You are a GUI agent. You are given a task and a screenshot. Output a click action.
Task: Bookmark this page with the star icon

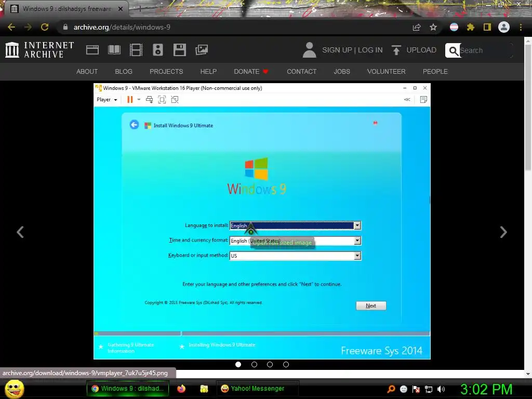tap(433, 27)
